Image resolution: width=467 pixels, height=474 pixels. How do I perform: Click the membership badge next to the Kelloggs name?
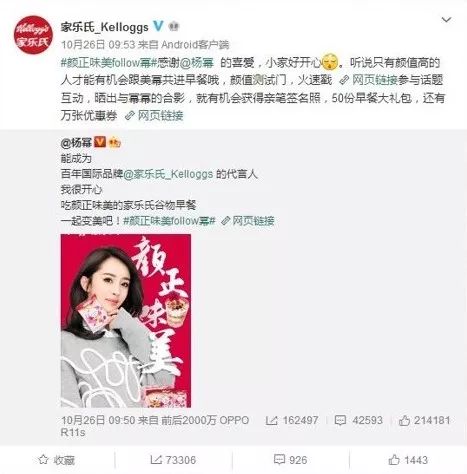173,26
